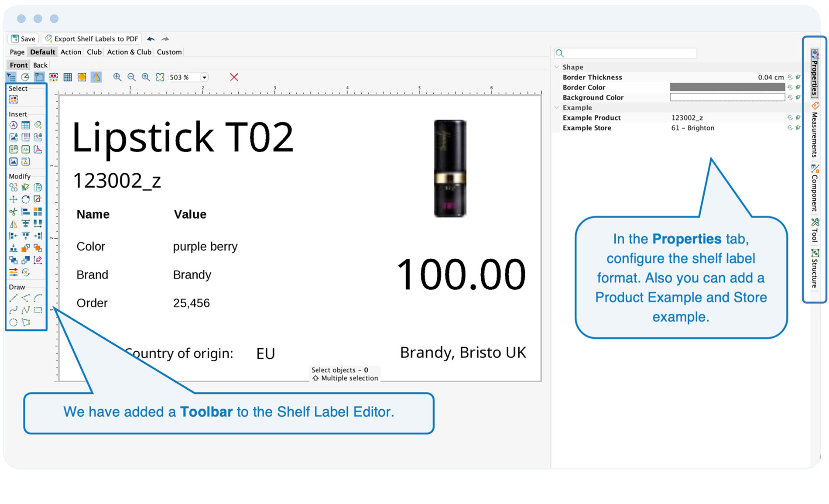Image resolution: width=829 pixels, height=504 pixels.
Task: Select the straight line draw tool
Action: (x=14, y=298)
